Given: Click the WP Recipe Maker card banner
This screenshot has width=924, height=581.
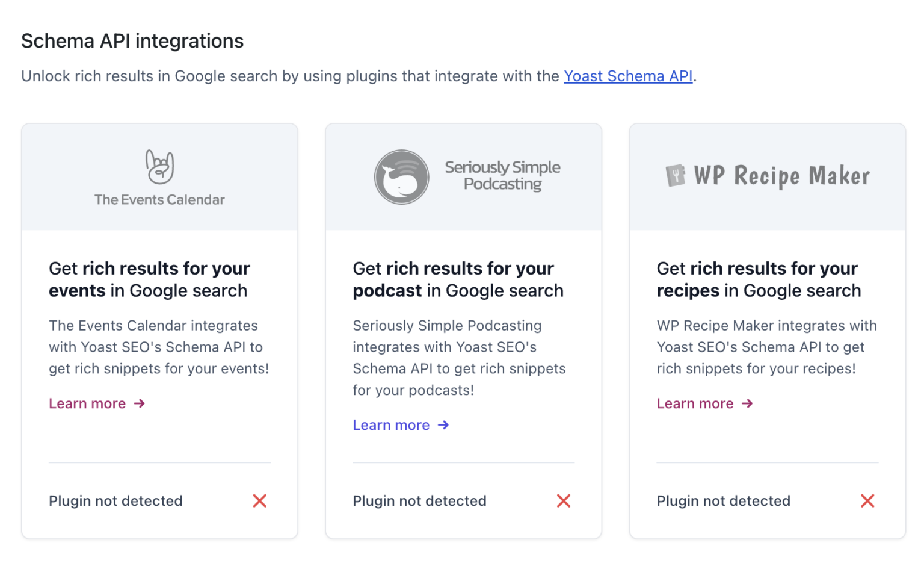Looking at the screenshot, I should coord(767,176).
